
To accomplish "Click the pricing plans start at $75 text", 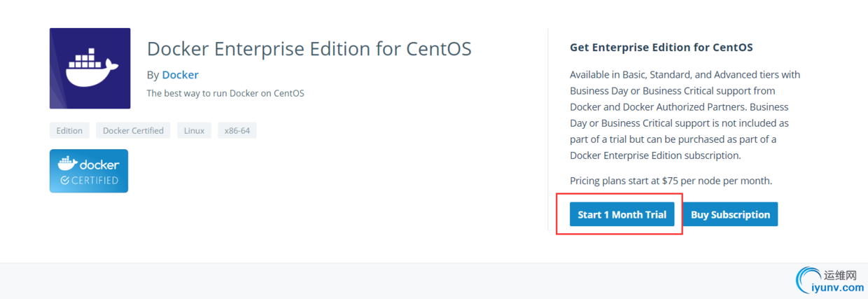I will [671, 181].
